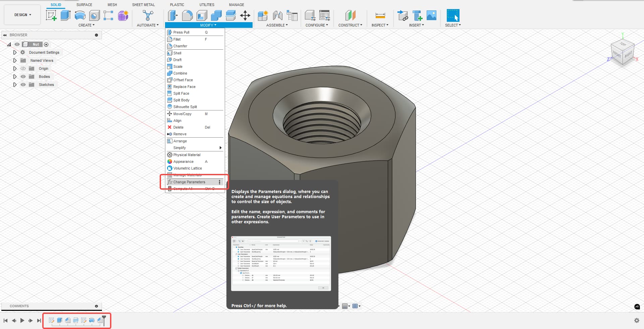644x329 pixels.
Task: Open Grid and Snaps settings icon
Action: [x=345, y=306]
